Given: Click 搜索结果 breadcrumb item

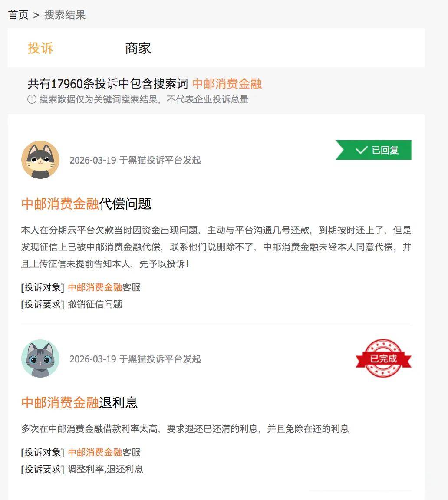Looking at the screenshot, I should tap(65, 15).
